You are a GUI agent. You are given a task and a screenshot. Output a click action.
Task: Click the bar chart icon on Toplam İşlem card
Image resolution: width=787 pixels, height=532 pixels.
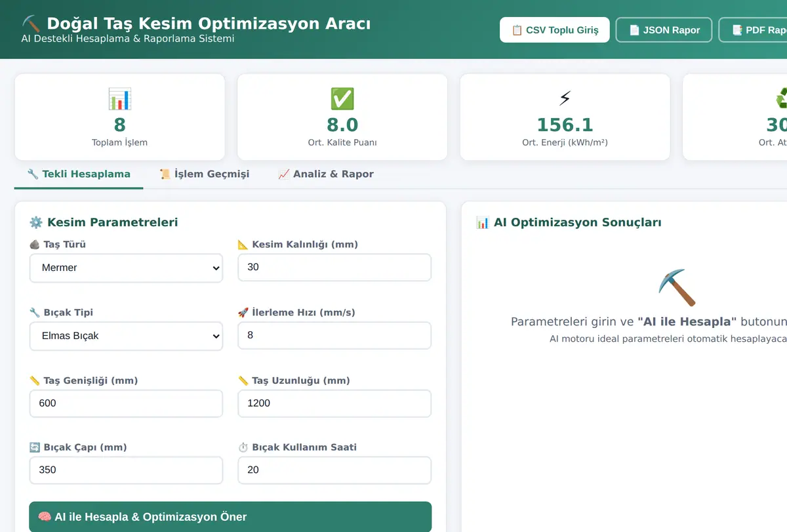119,99
